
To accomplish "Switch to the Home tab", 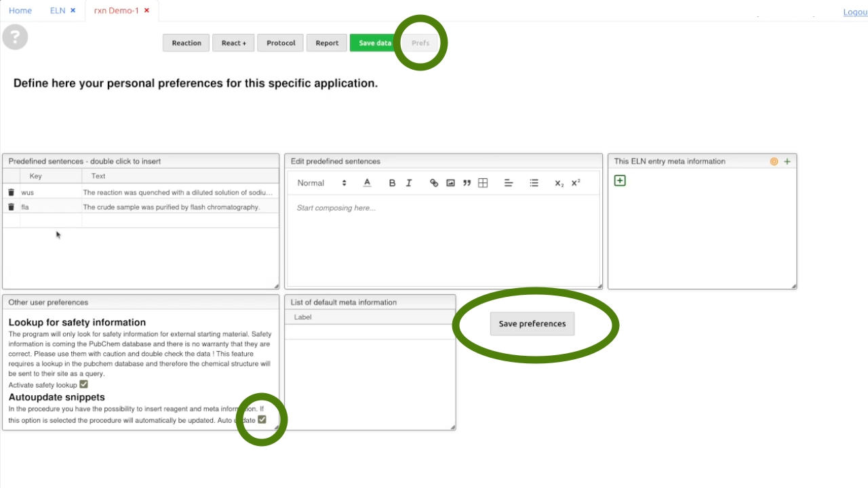I will pos(20,10).
